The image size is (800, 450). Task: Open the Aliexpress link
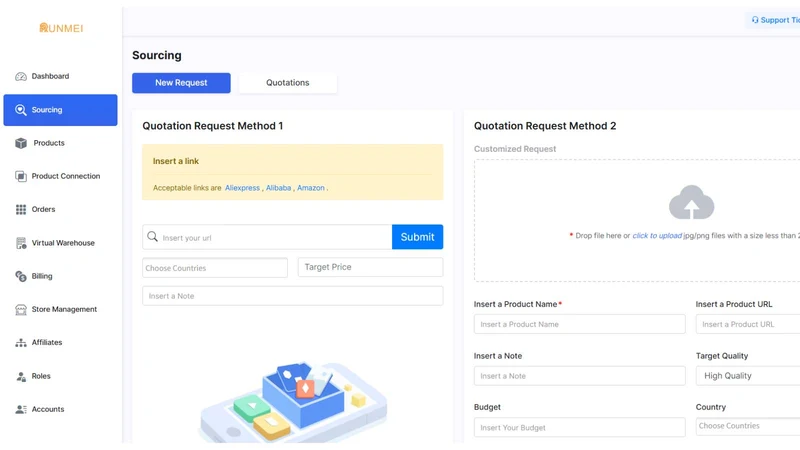point(242,188)
